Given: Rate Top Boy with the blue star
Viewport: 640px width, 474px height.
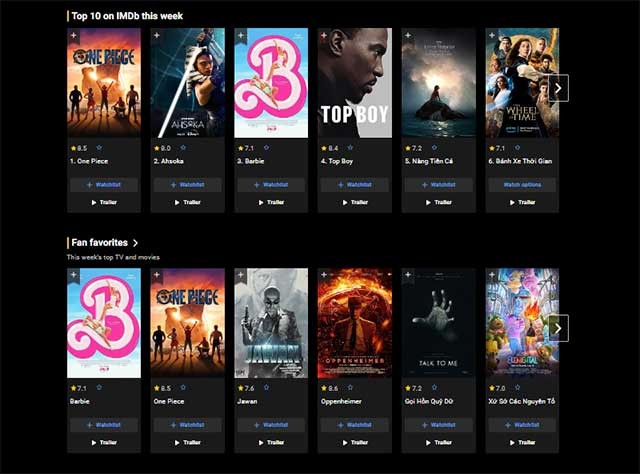Looking at the screenshot, I should pos(350,148).
